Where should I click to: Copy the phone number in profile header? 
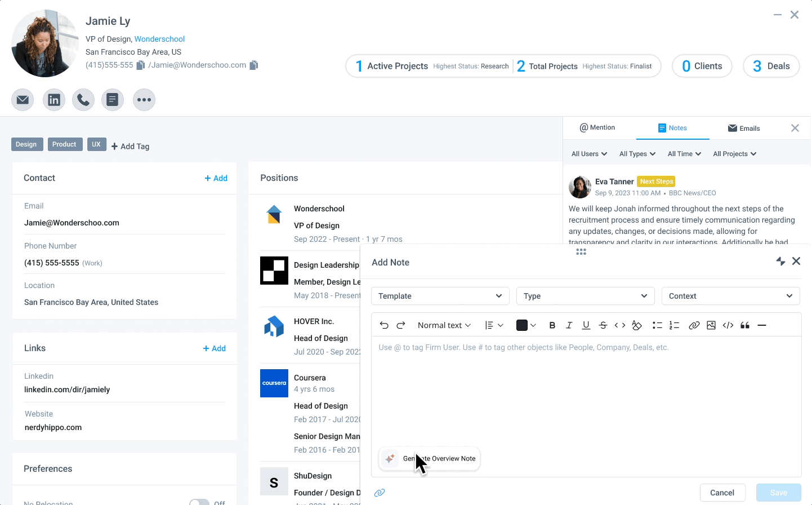coord(141,65)
